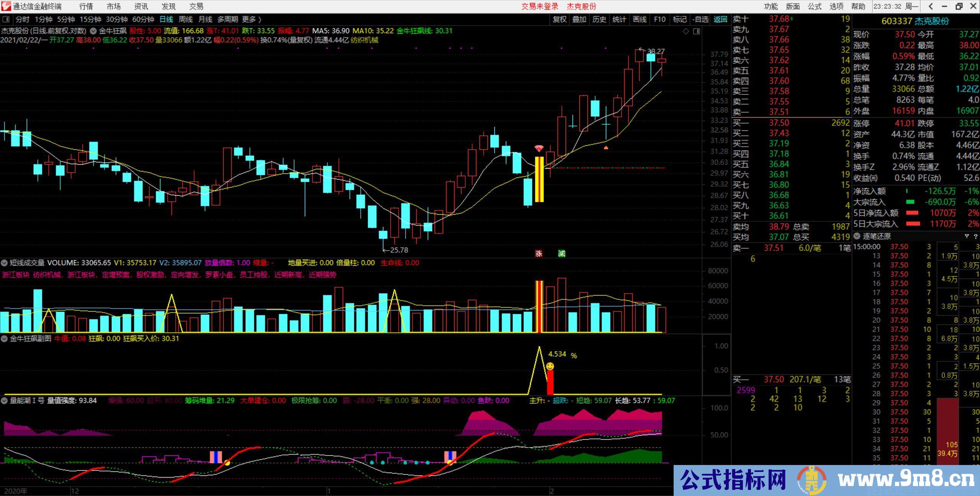Open F10 company info
This screenshot has height=496, width=980.
[x=659, y=20]
